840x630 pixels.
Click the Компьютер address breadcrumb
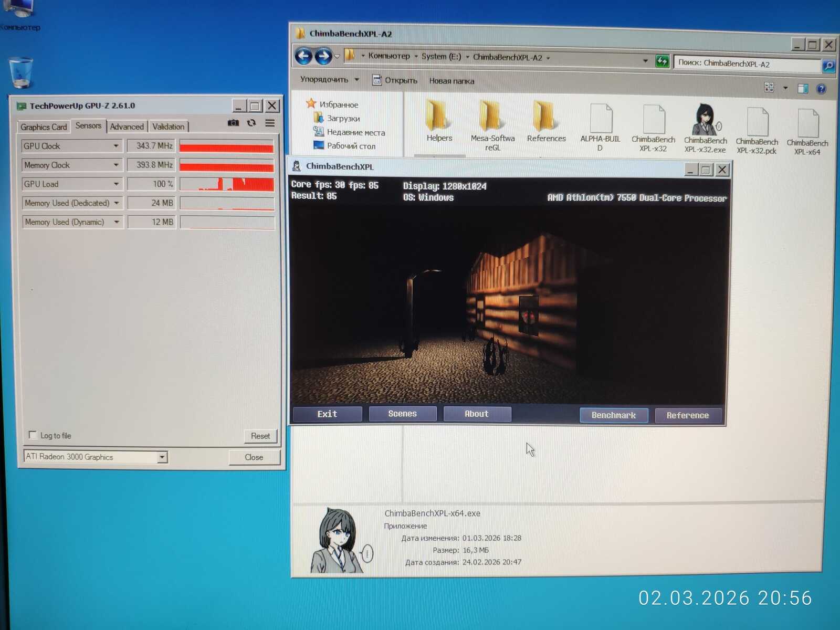(389, 56)
